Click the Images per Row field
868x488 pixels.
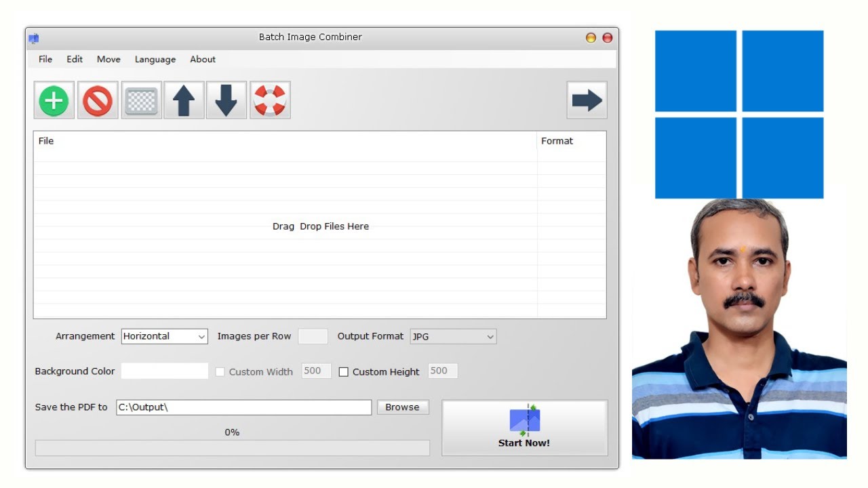coord(313,336)
